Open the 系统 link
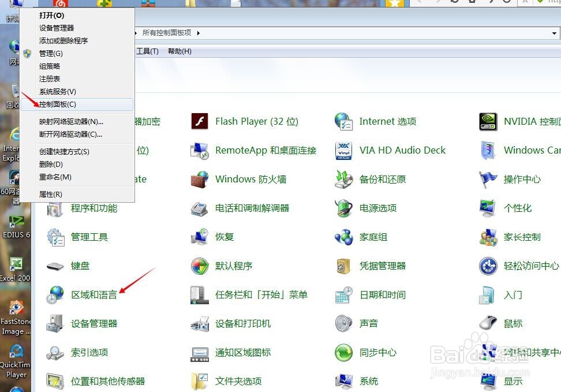561x392 pixels. coord(369,382)
